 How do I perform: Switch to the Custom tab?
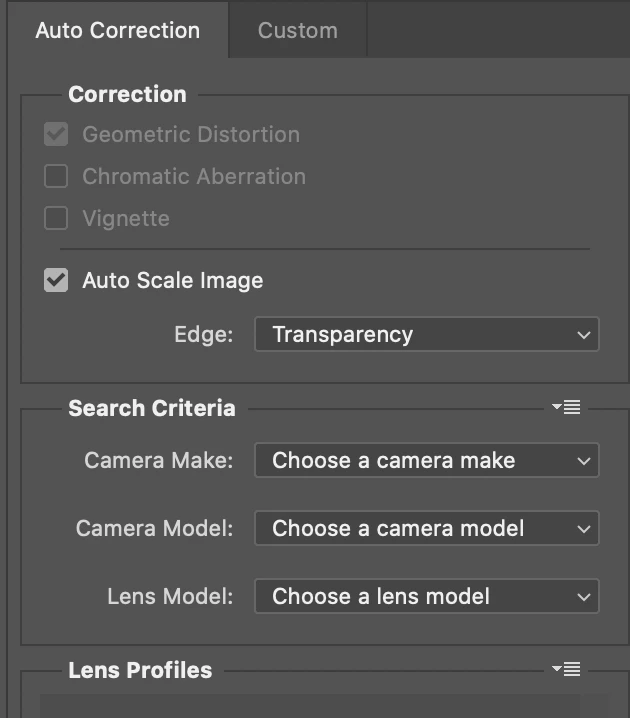click(297, 30)
